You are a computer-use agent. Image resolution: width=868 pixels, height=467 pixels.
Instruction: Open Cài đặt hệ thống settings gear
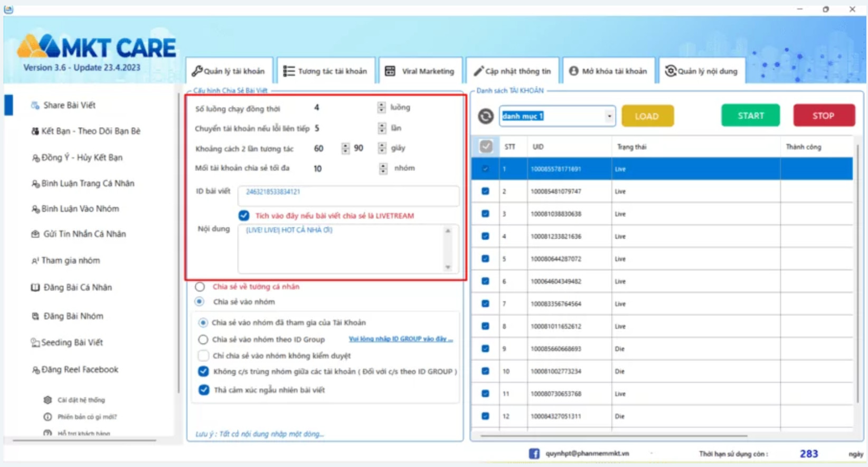pyautogui.click(x=48, y=400)
